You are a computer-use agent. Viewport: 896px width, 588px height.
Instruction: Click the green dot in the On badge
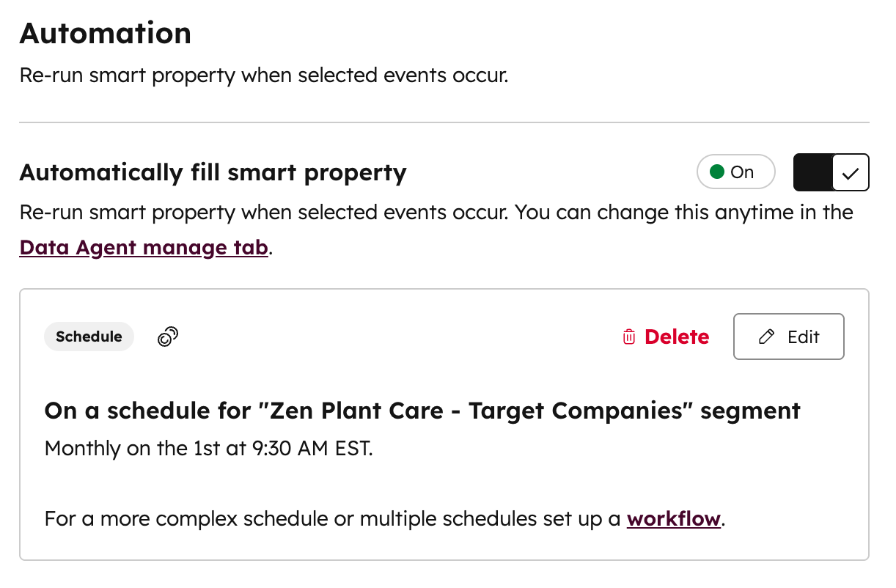coord(717,172)
